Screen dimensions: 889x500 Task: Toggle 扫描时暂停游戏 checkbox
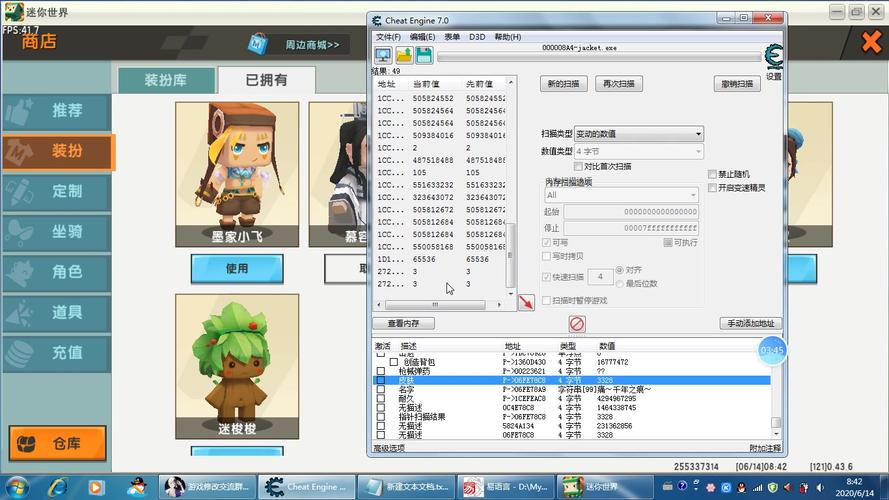tap(547, 300)
